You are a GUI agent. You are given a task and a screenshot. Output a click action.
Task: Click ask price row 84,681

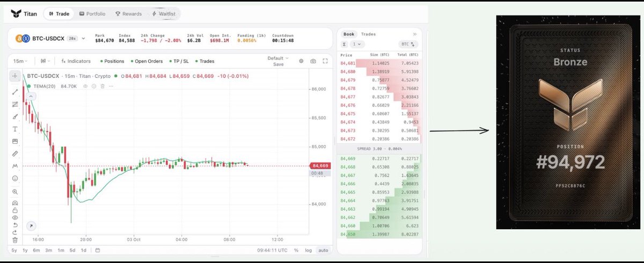tap(380, 63)
